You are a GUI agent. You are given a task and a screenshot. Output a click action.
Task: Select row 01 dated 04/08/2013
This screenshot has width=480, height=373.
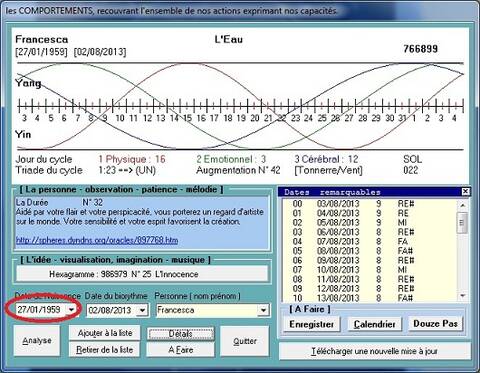(x=369, y=213)
